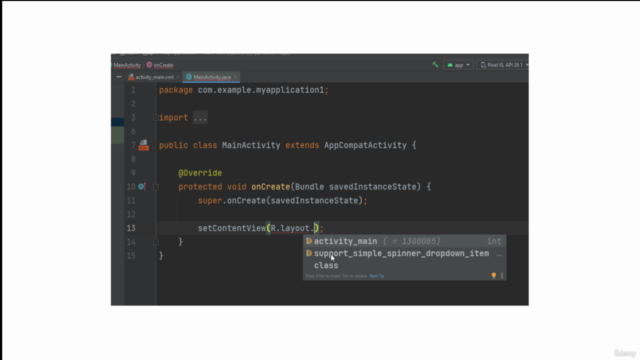Open the completion popup three-dots options
640x360 pixels.
pyautogui.click(x=502, y=276)
